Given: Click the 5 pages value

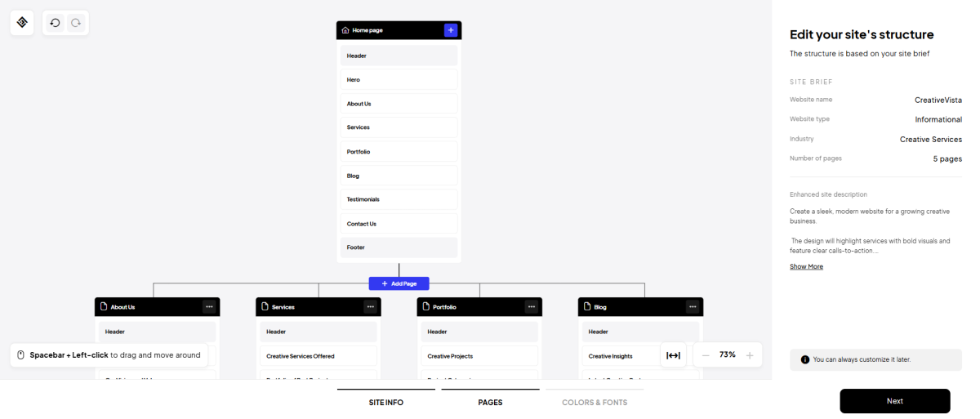Looking at the screenshot, I should pyautogui.click(x=947, y=158).
